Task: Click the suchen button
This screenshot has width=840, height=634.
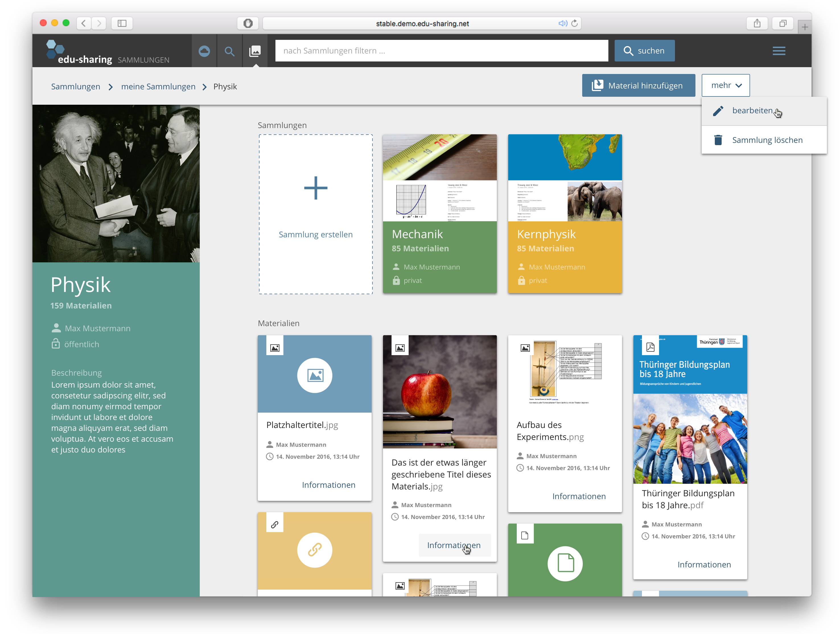Action: (645, 51)
